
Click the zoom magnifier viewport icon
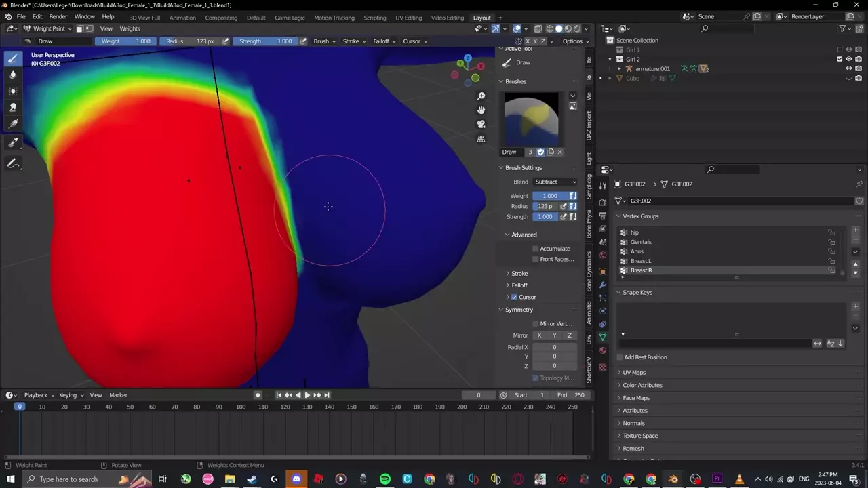[x=481, y=96]
